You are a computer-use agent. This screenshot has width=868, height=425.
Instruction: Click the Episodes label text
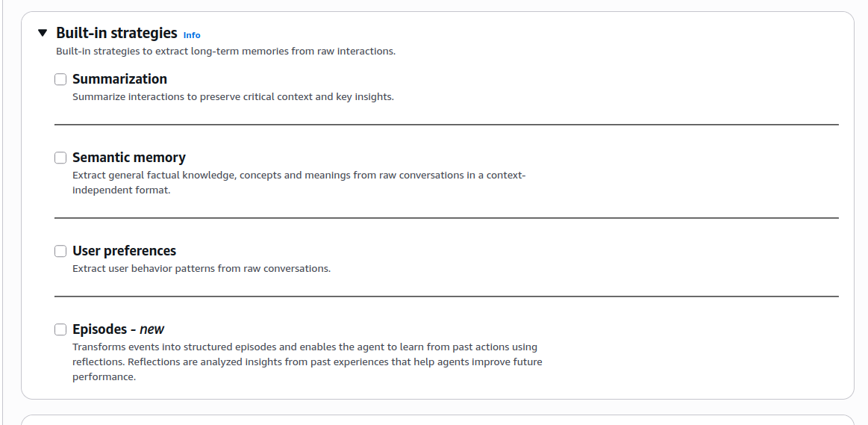tap(100, 329)
